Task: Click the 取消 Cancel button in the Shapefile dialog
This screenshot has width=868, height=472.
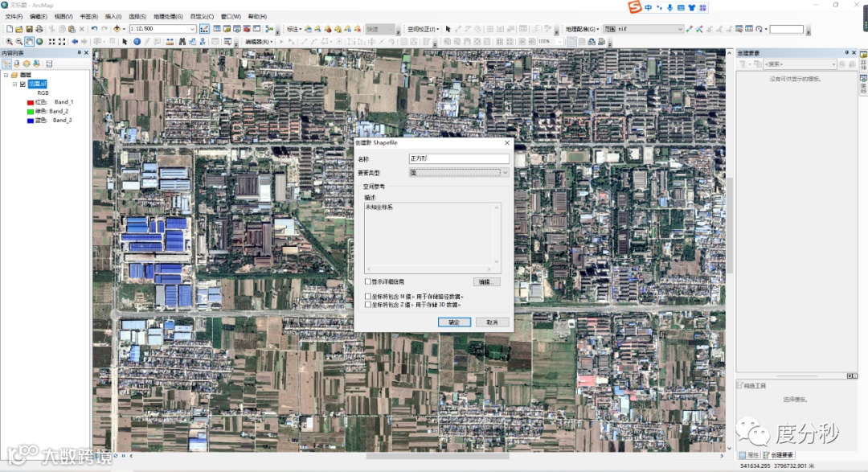Action: (x=492, y=322)
